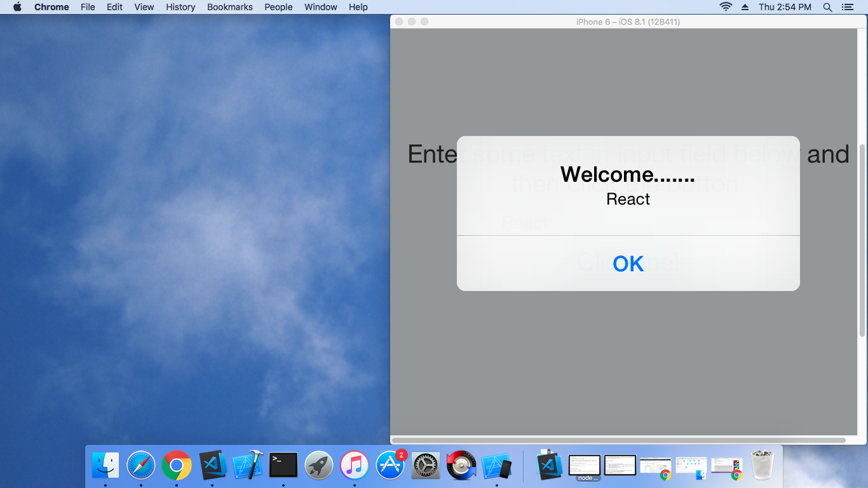Open the Edit menu
This screenshot has width=868, height=488.
[x=115, y=7]
